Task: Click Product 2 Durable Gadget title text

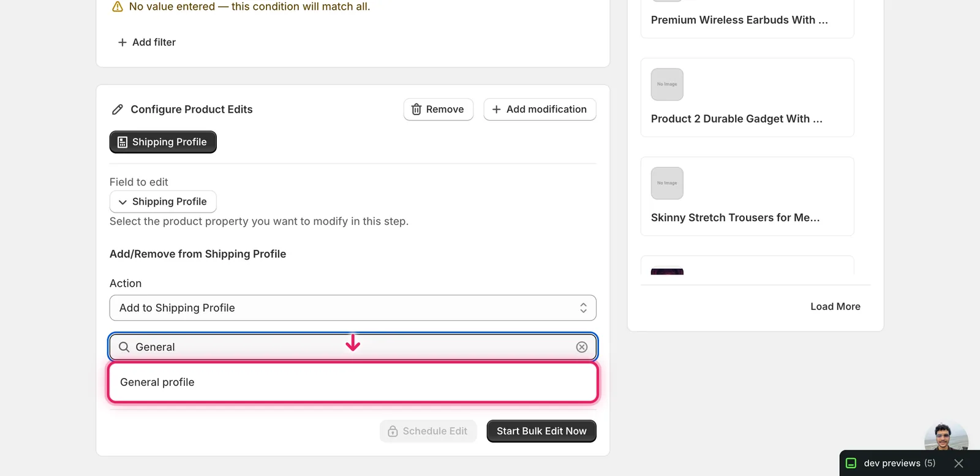Action: [x=737, y=119]
